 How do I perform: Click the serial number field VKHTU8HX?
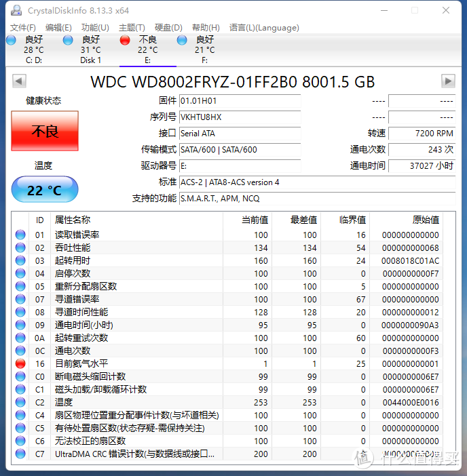240,117
